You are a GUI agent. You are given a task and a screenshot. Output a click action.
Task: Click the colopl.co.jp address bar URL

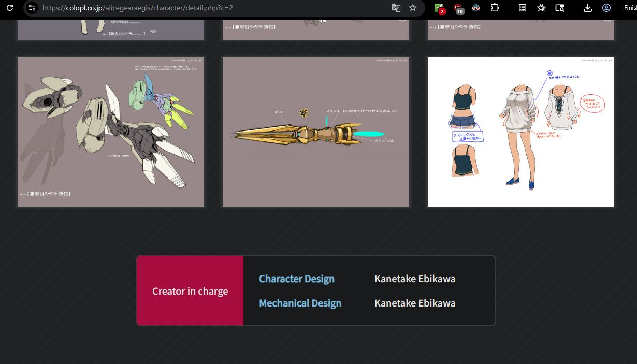tap(137, 8)
